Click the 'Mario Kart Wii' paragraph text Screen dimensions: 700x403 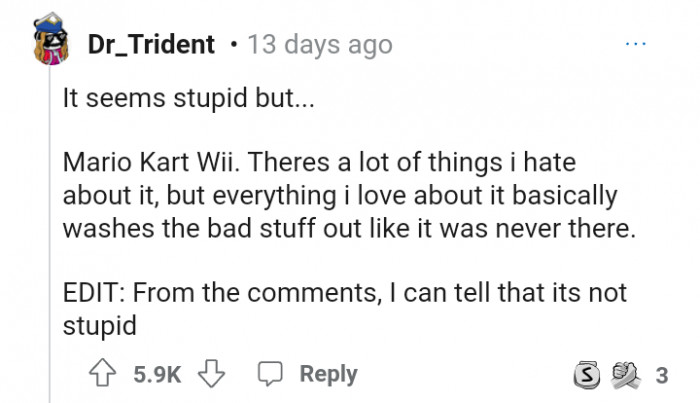click(x=349, y=195)
